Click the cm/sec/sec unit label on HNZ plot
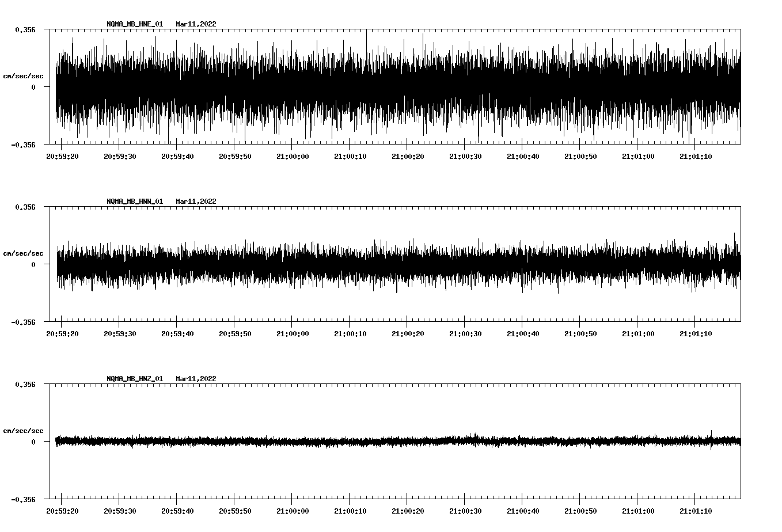782x532 pixels. click(23, 431)
